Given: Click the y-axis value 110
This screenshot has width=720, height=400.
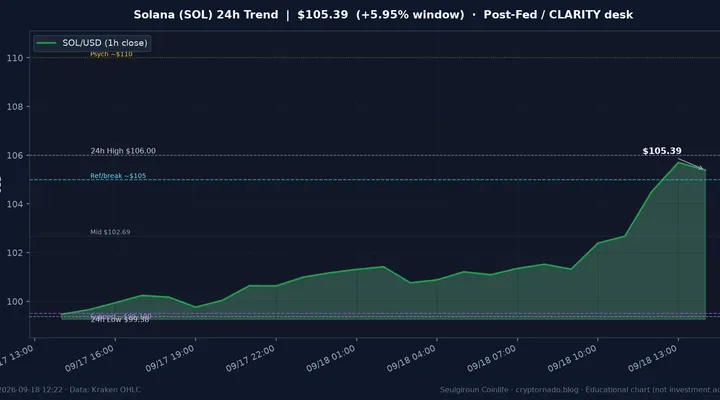Looking at the screenshot, I should (15, 58).
